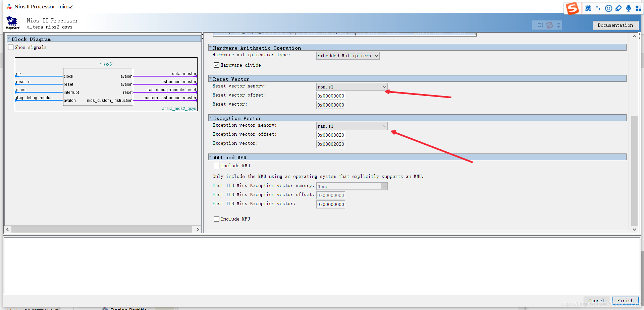Image resolution: width=644 pixels, height=310 pixels.
Task: Open the Sogou skin eraser icon
Action: [619, 8]
